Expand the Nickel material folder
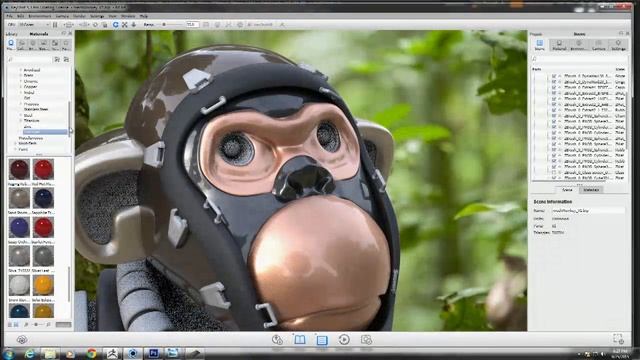 point(21,93)
